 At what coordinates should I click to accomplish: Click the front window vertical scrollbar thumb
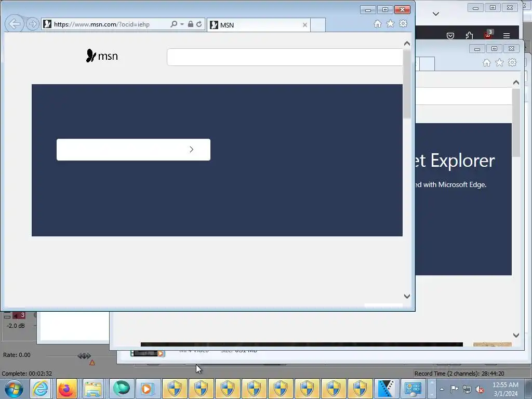(407, 84)
